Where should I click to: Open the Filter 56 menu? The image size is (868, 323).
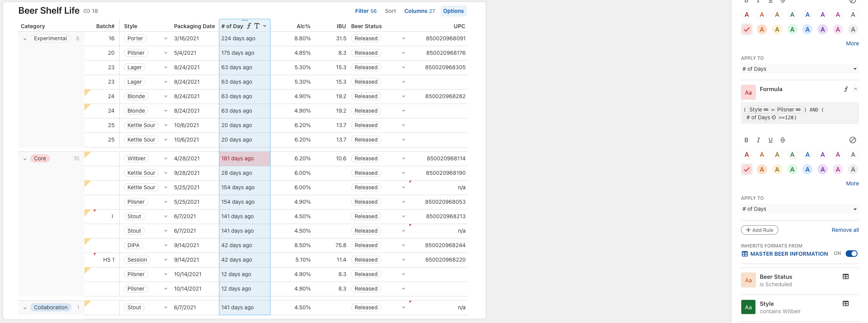366,11
